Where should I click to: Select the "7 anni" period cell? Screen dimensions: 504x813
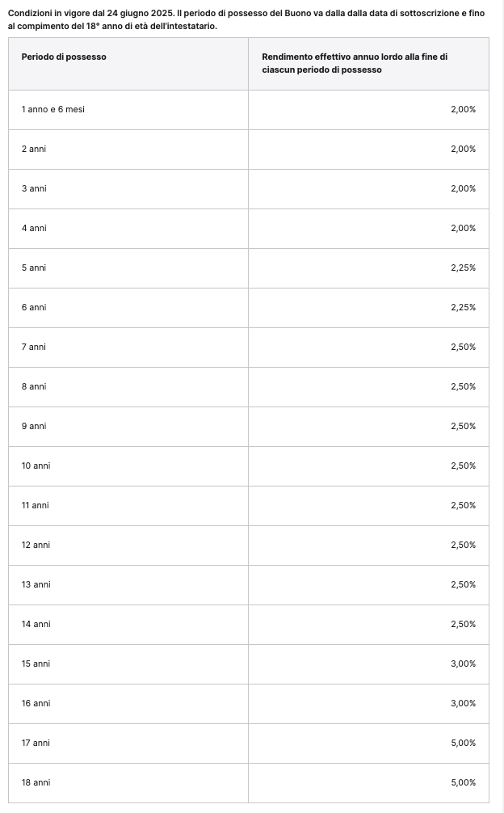pyautogui.click(x=34, y=347)
